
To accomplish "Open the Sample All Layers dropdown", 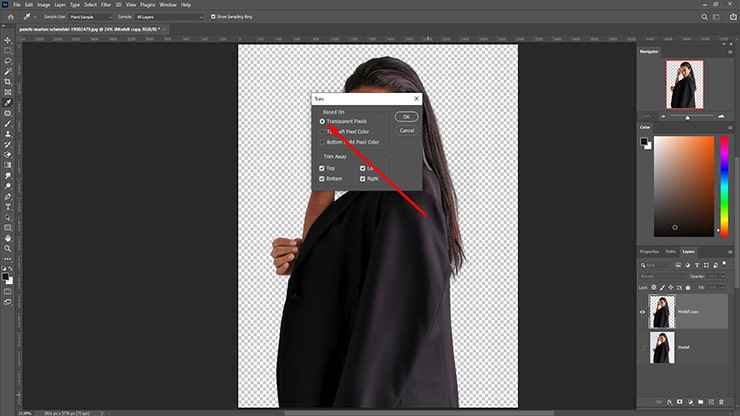I will [169, 17].
